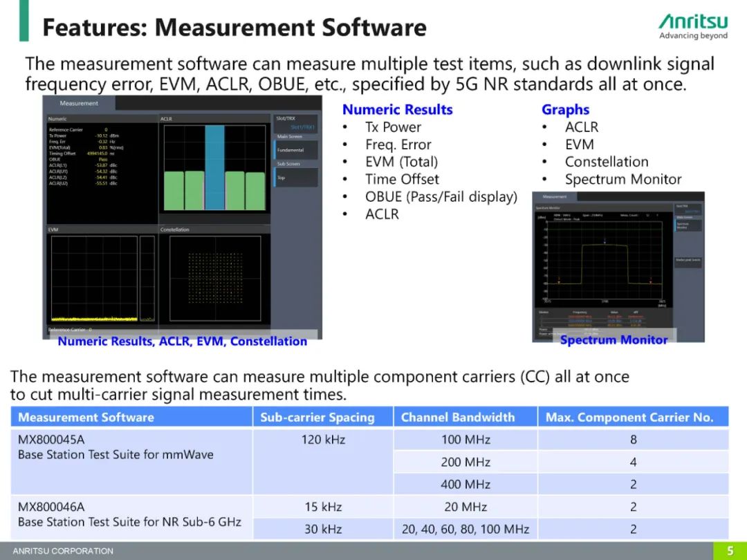747x560 pixels.
Task: Select the Reference Carrier row in the Numeric panel
Action: click(79, 129)
